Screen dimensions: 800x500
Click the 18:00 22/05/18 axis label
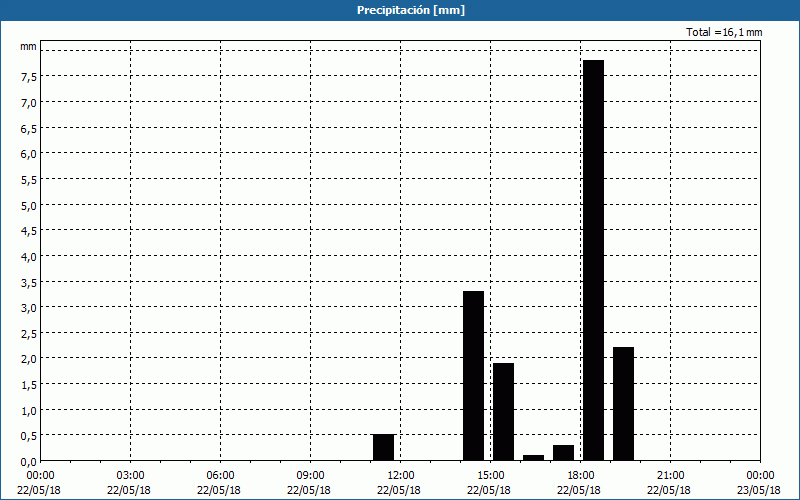pyautogui.click(x=580, y=483)
